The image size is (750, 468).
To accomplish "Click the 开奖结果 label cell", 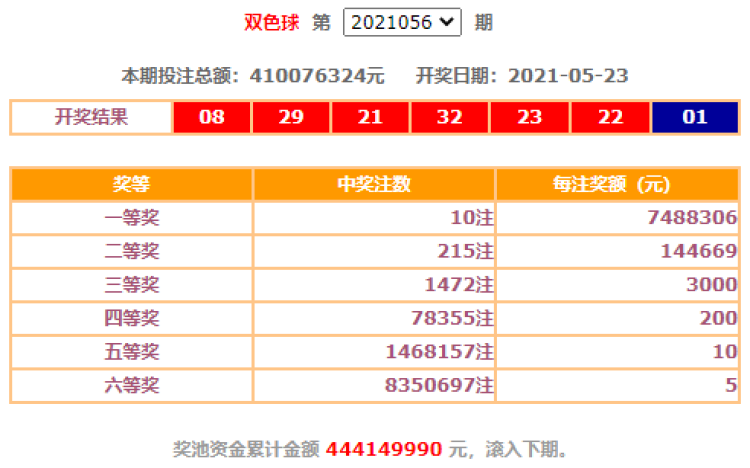I will (91, 117).
